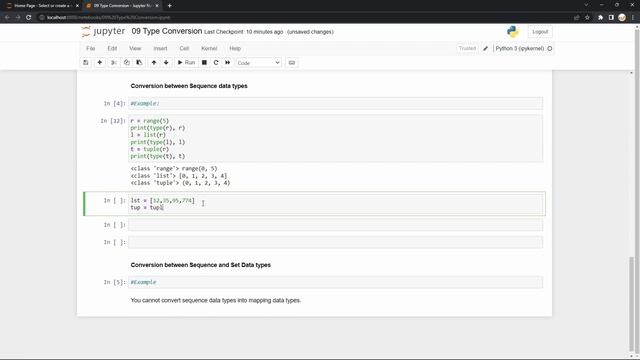Screen dimensions: 640x360
Task: Bookmark this page with star icon
Action: 587,18
